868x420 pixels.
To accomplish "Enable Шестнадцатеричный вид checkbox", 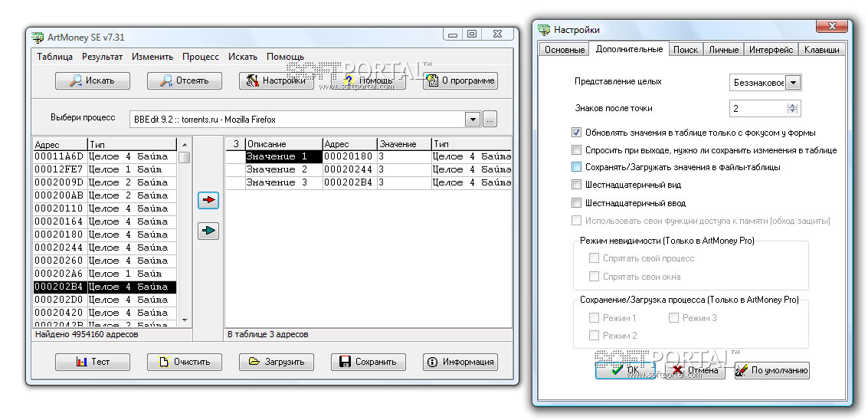I will (x=577, y=185).
